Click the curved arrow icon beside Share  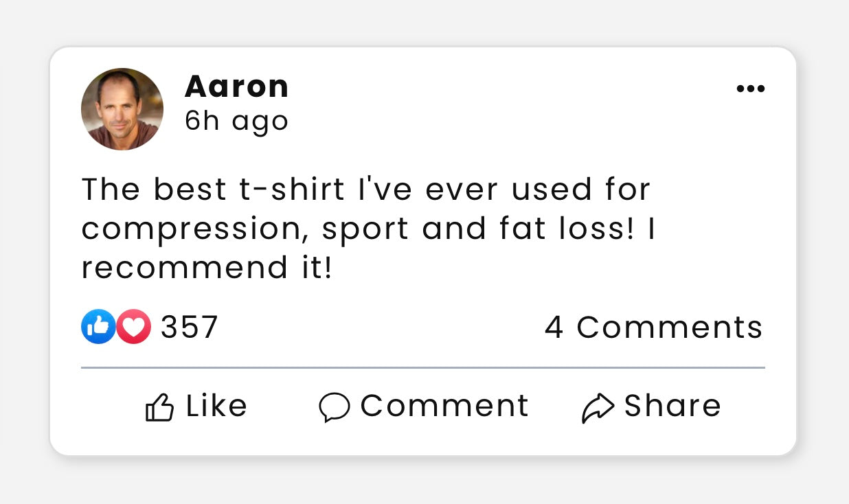(x=598, y=407)
